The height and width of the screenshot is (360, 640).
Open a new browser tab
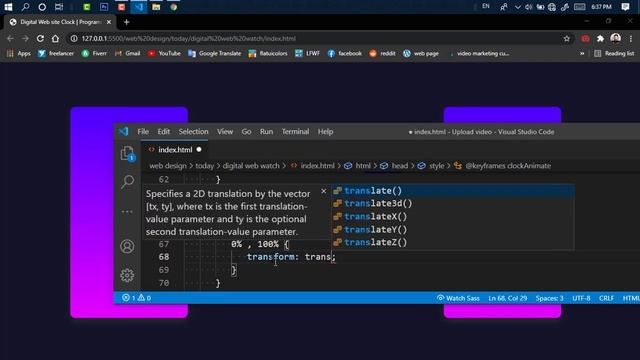(127, 22)
